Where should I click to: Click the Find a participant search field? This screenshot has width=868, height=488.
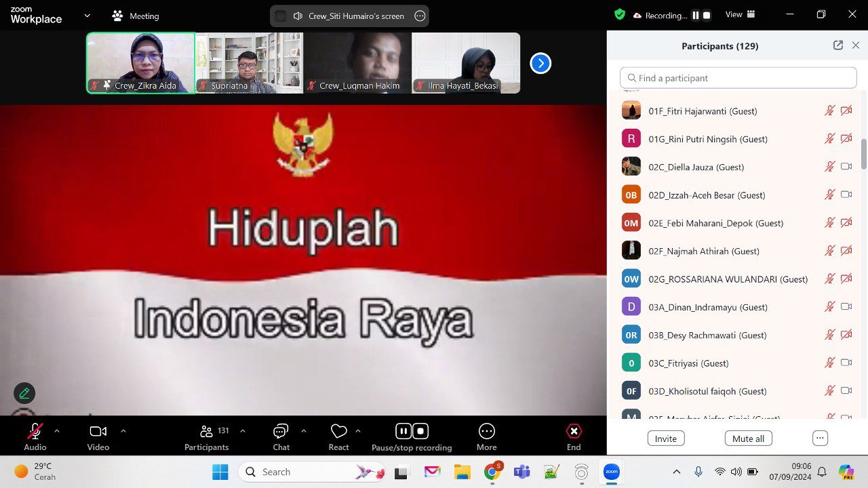pyautogui.click(x=738, y=78)
